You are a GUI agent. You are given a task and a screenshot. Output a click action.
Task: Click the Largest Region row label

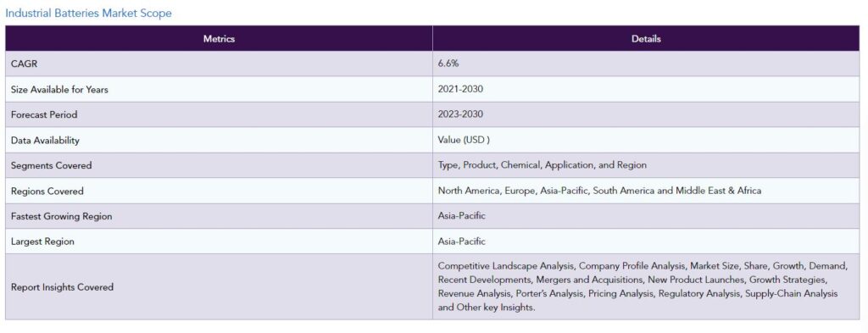point(42,241)
